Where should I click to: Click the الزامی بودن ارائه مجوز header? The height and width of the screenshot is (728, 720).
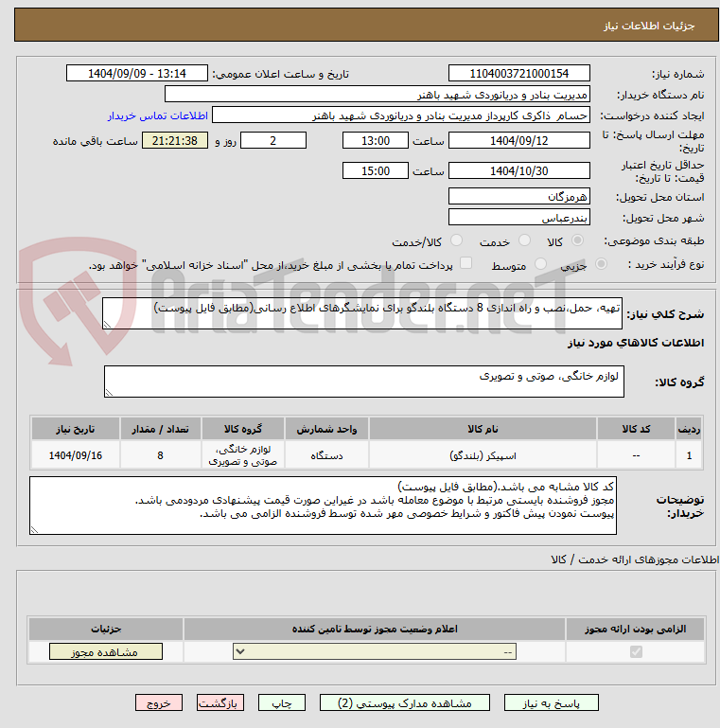(635, 629)
